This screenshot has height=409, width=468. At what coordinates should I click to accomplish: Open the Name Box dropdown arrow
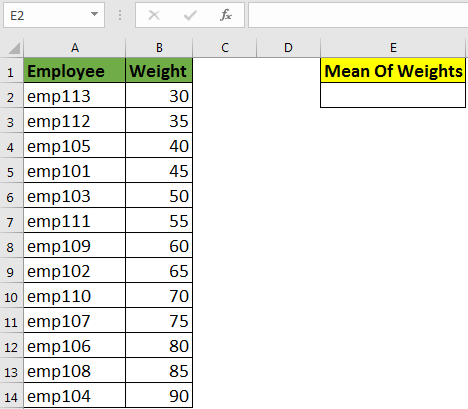pos(94,14)
